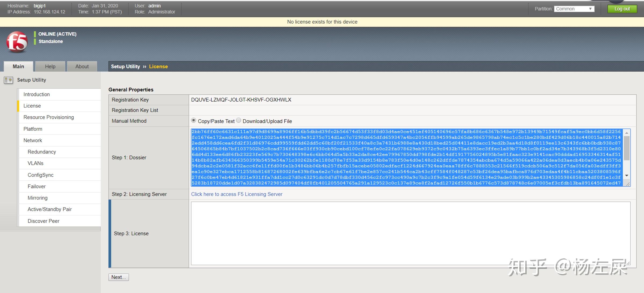
Task: Click the Next... button
Action: [119, 277]
